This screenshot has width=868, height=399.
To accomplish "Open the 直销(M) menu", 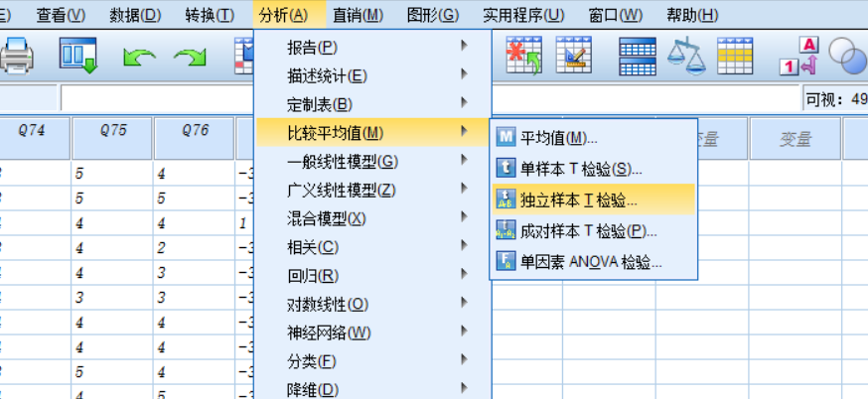I will coord(359,15).
